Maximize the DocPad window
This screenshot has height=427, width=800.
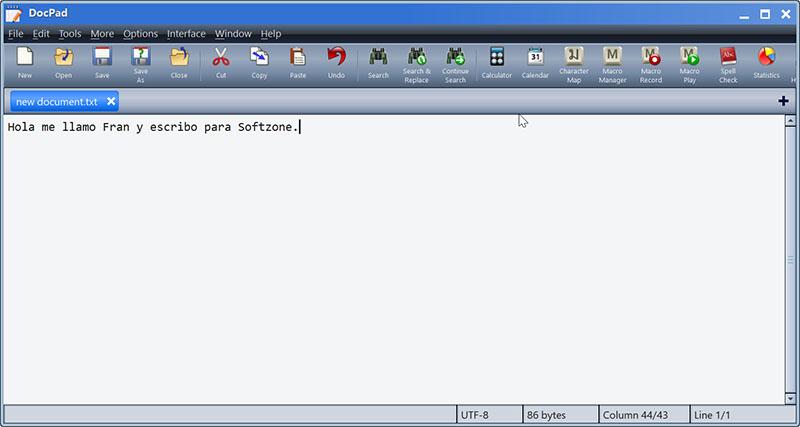[765, 14]
